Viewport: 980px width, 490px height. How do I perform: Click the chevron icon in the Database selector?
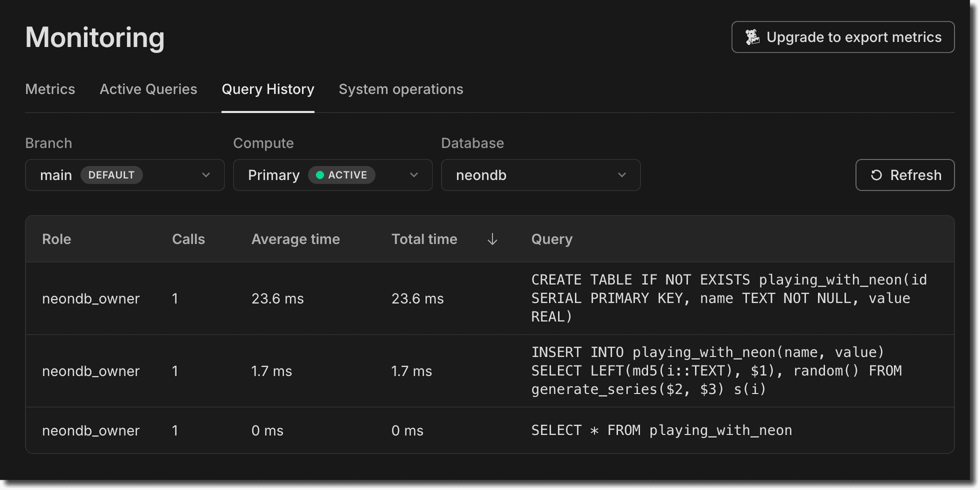point(622,175)
